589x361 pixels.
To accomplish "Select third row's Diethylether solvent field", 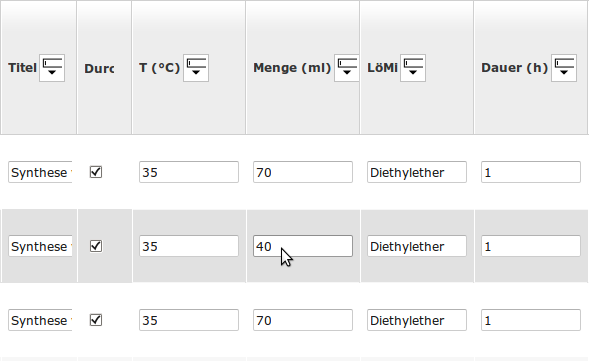I will click(417, 320).
